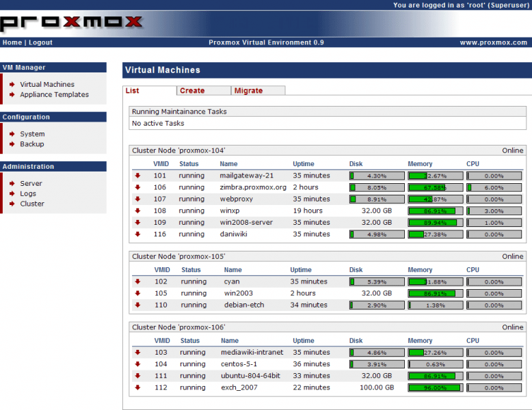Open Cluster under Administration
The image size is (532, 410).
point(32,204)
